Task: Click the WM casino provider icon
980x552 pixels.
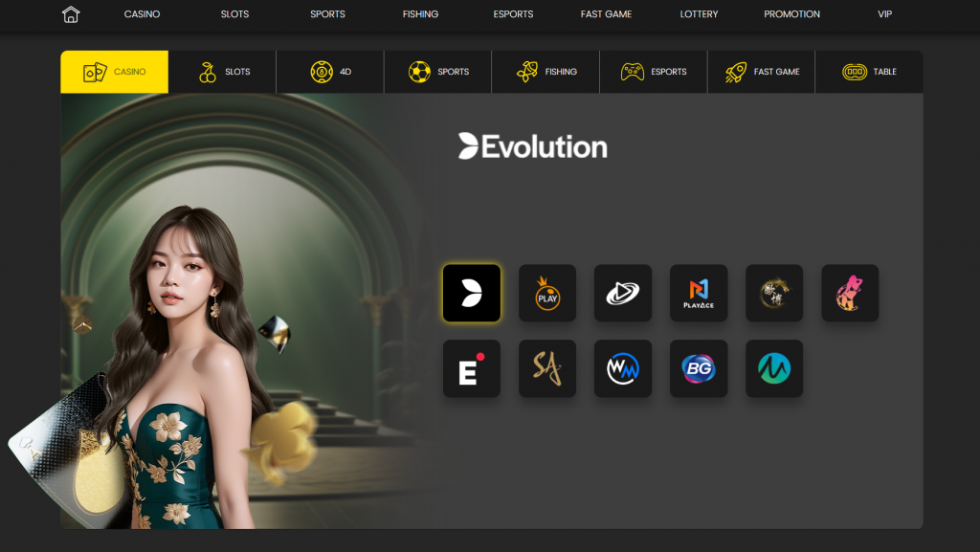Action: (623, 368)
